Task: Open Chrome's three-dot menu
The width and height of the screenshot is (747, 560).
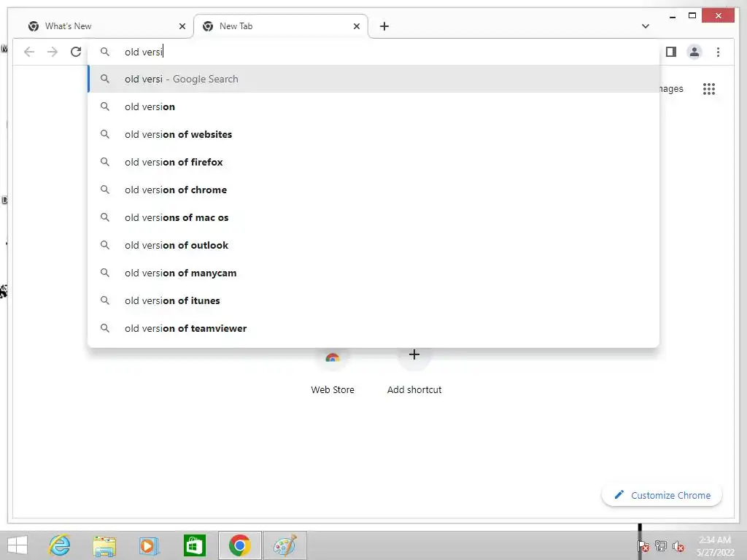Action: pyautogui.click(x=718, y=52)
